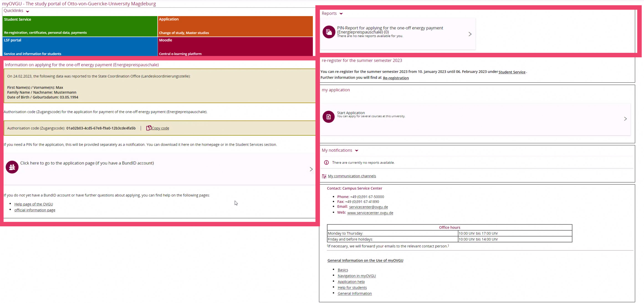Open Help page of the OVGU

[33, 204]
